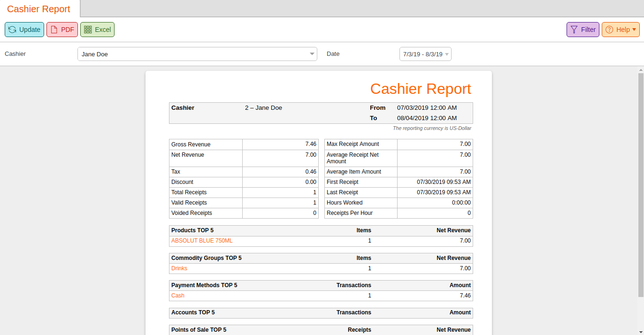Click the Products TOP 5 header
The image size is (644, 335).
pos(192,230)
